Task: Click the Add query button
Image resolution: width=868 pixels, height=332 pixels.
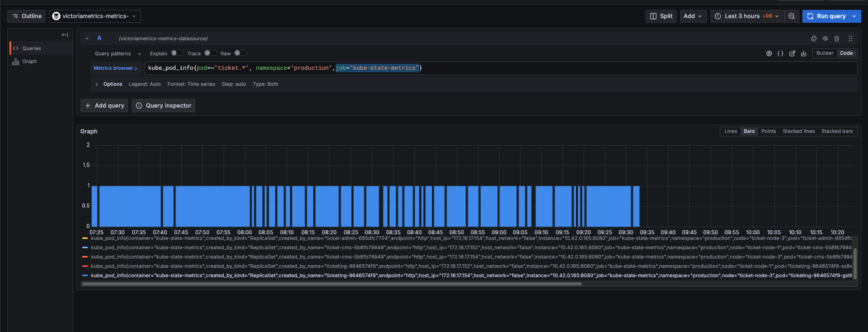Action: tap(105, 105)
